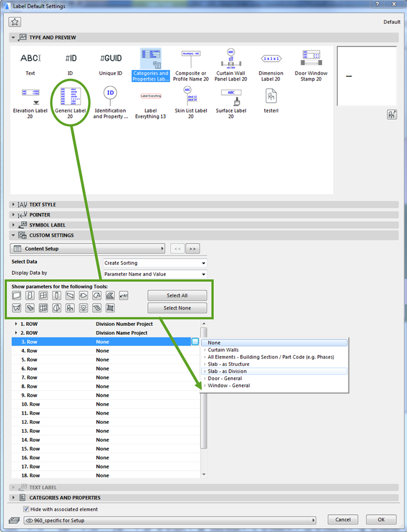Expand the Symbol Label section
407x532 pixels.
click(x=13, y=224)
